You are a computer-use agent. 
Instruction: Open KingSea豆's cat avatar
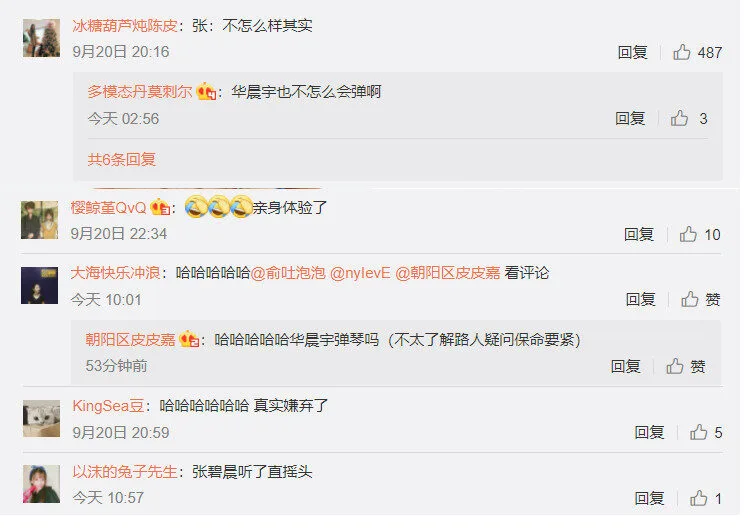(x=41, y=418)
